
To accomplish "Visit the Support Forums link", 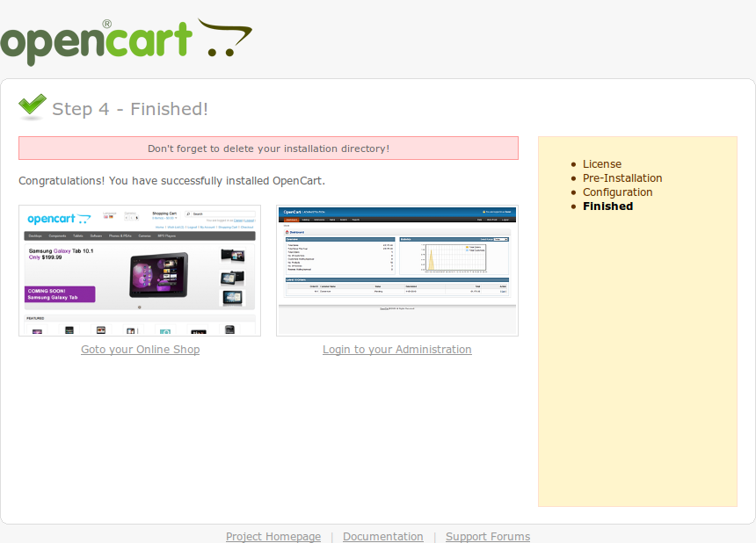I will [488, 536].
